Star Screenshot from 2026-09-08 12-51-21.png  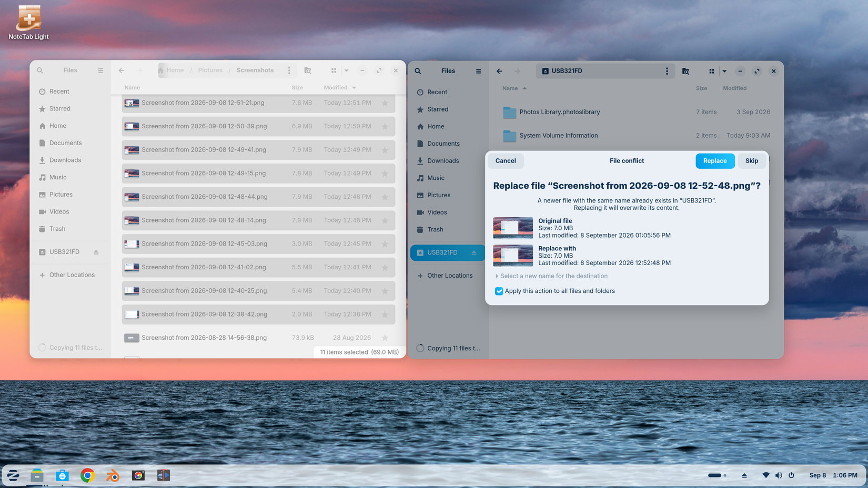click(385, 103)
